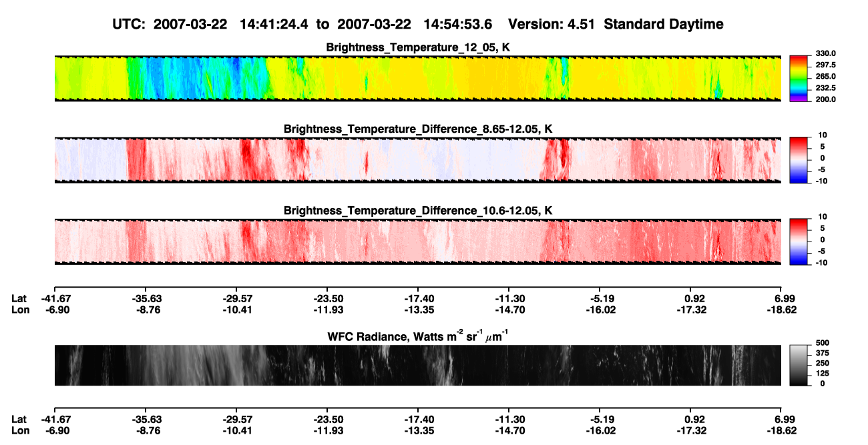Click the Brightness_Temperature_Difference_8.65-12.05 image strip
The image size is (868, 445).
pyautogui.click(x=417, y=159)
